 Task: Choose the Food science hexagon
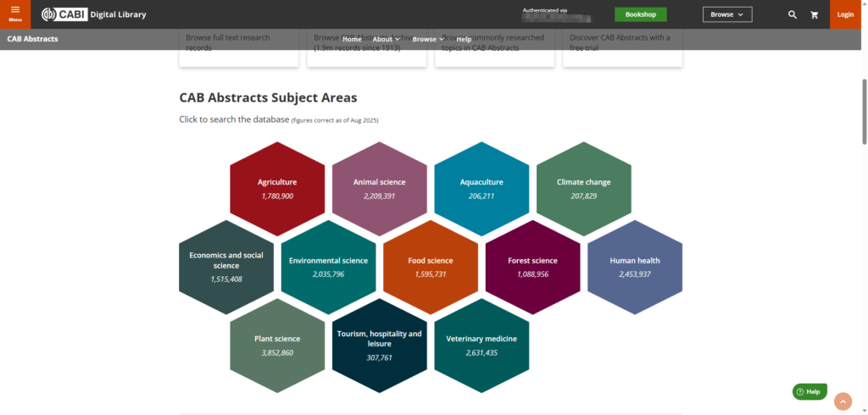[x=431, y=267]
